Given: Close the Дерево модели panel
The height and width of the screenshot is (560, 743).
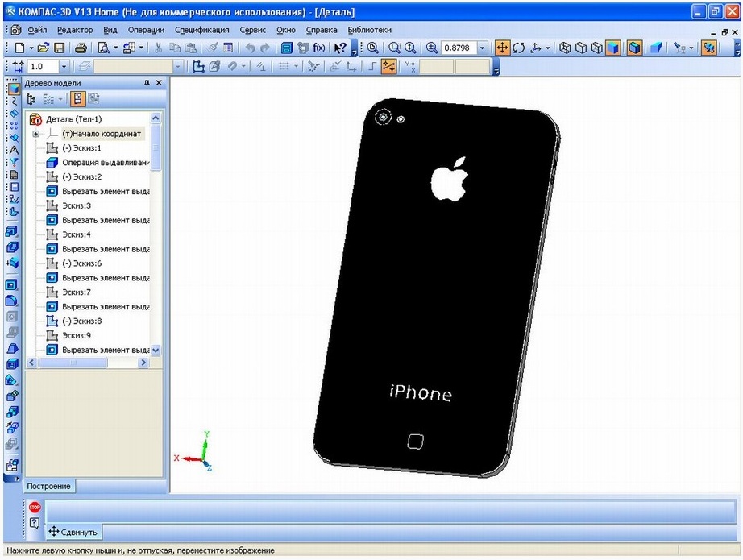Looking at the screenshot, I should [x=160, y=83].
